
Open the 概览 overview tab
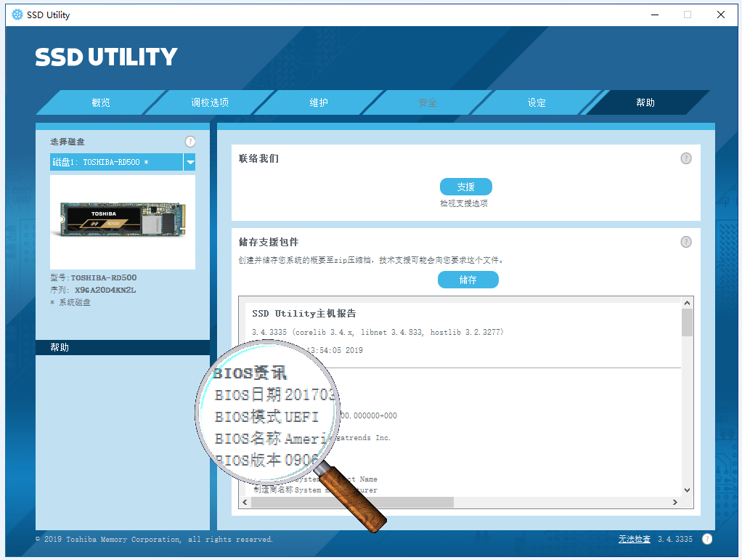pyautogui.click(x=101, y=102)
